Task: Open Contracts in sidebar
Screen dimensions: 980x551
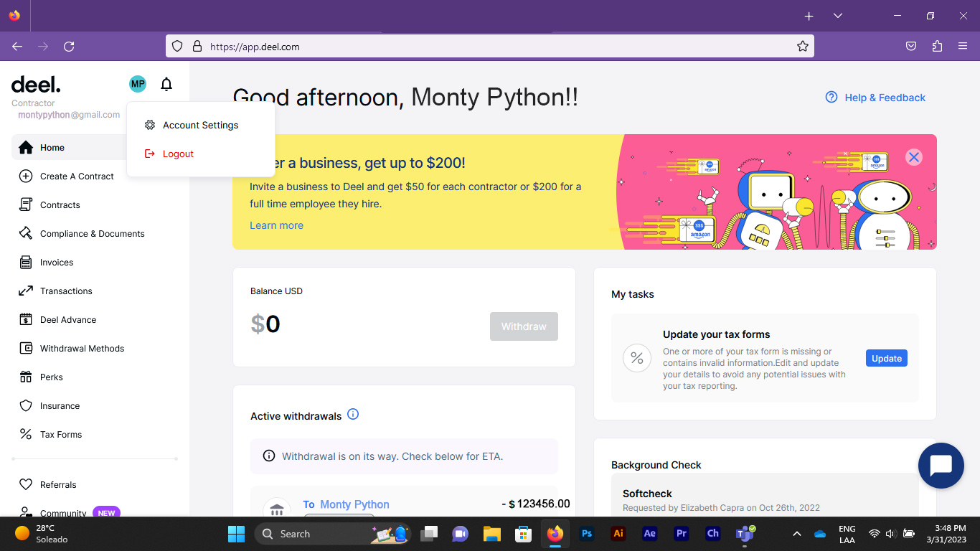Action: click(x=60, y=205)
